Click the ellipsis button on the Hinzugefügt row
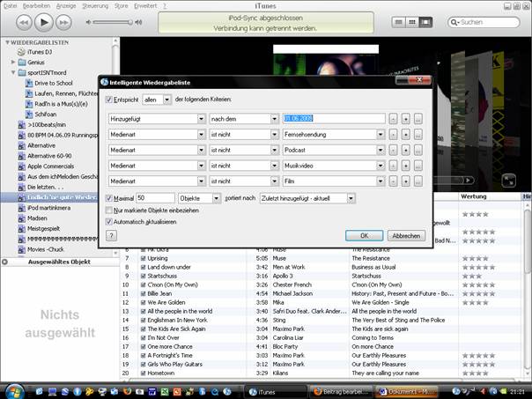 pyautogui.click(x=418, y=119)
